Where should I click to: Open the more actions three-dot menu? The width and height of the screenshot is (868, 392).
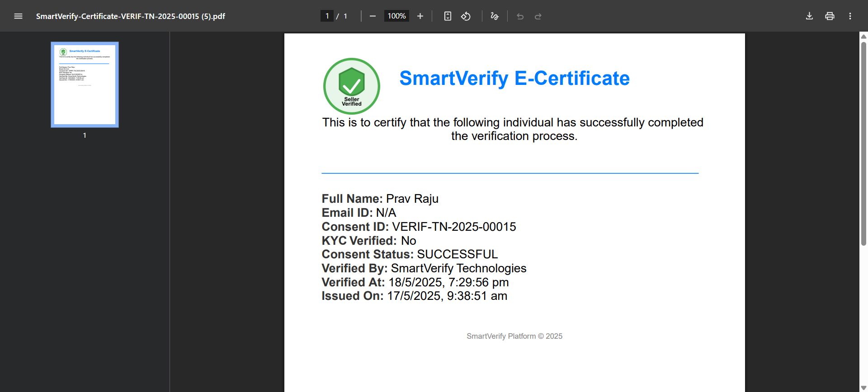(x=850, y=16)
